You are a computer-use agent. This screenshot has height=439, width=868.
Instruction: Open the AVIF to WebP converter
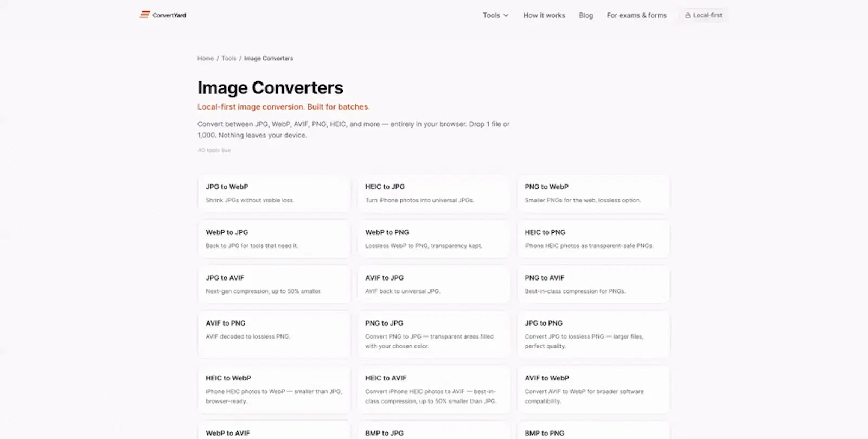[x=593, y=390]
